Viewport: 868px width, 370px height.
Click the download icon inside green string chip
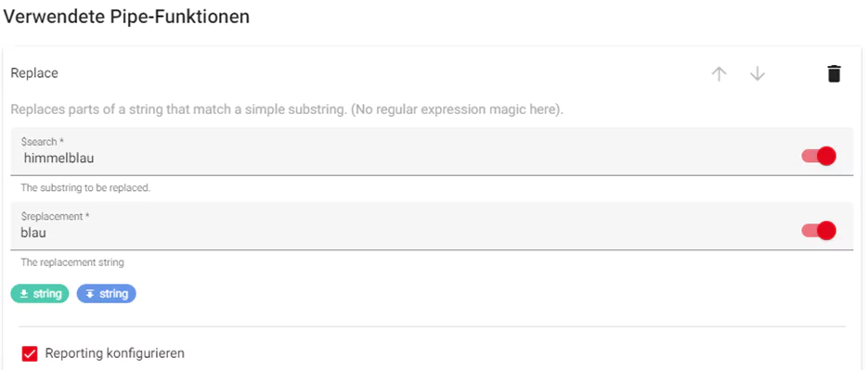pyautogui.click(x=24, y=294)
